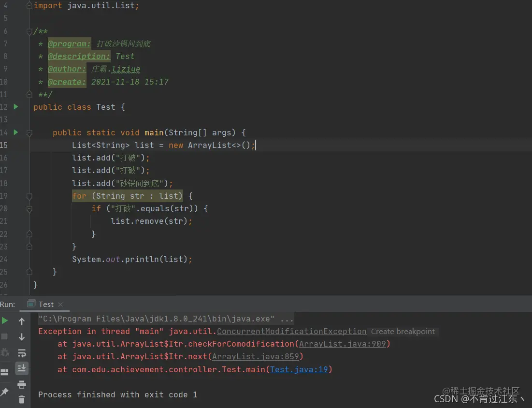Viewport: 532px width, 408px height.
Task: Click the fold end marker at line 22
Action: tap(29, 234)
